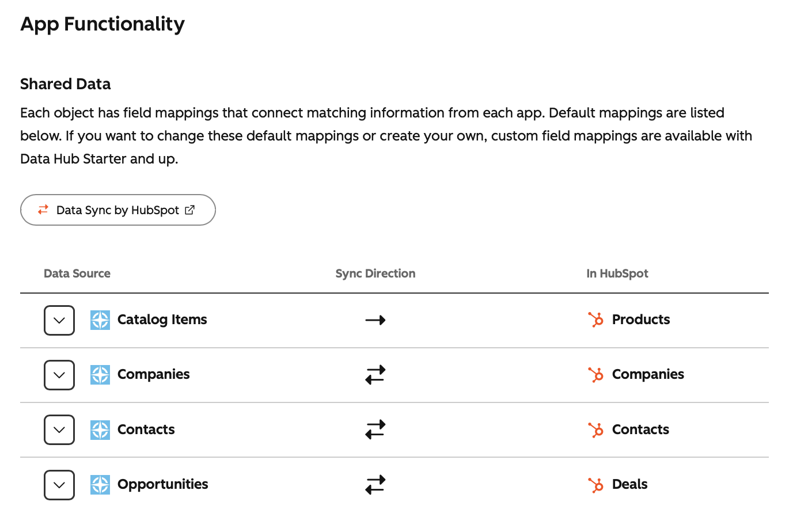The height and width of the screenshot is (532, 789).
Task: Click the orange sync arrows icon in the button
Action: [x=43, y=210]
